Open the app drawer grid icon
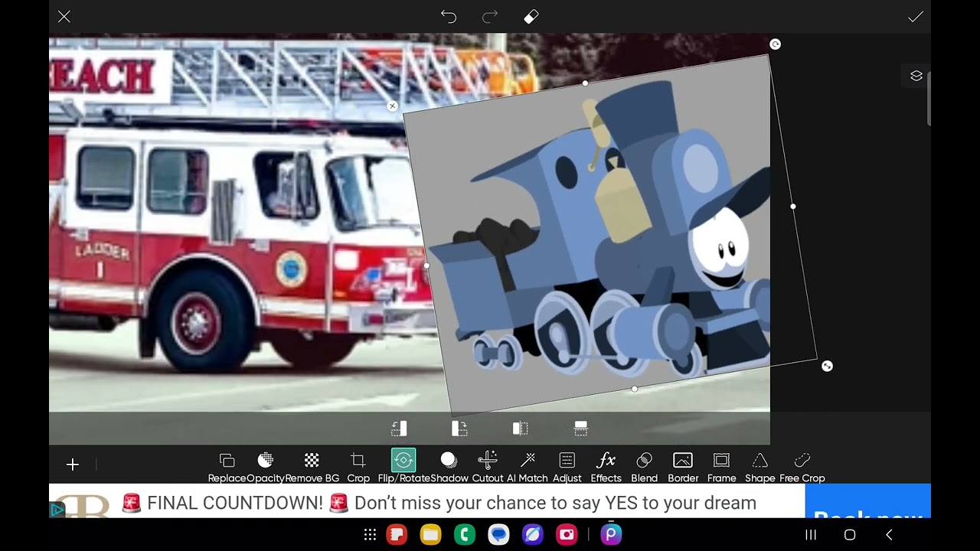Screen dimensions: 980x551 point(370,535)
